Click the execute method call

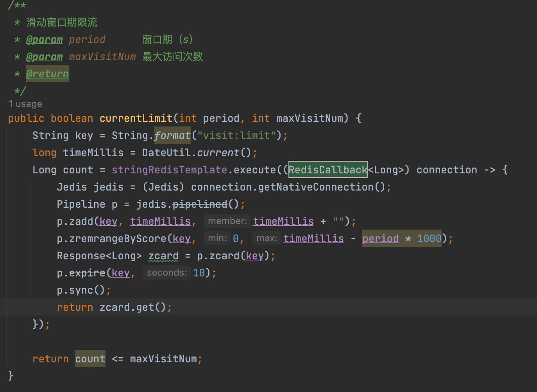(x=255, y=170)
